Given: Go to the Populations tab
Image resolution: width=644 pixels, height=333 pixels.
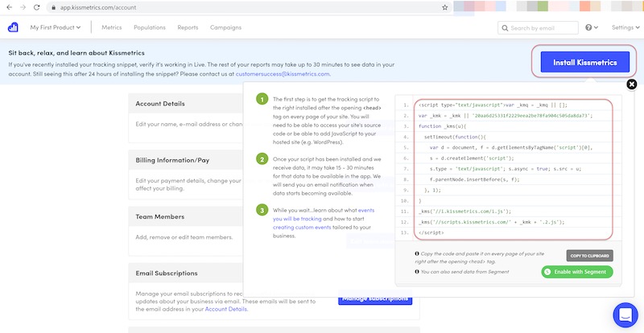Looking at the screenshot, I should pyautogui.click(x=150, y=27).
